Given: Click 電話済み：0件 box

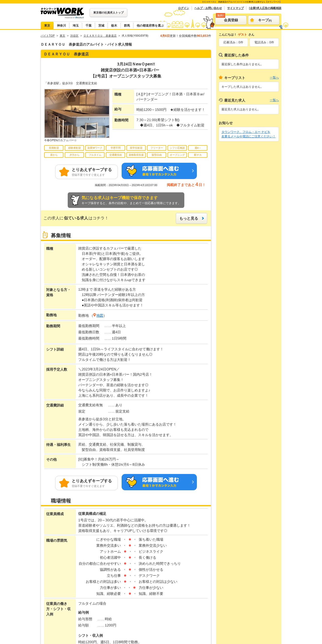Looking at the screenshot, I should (x=264, y=42).
